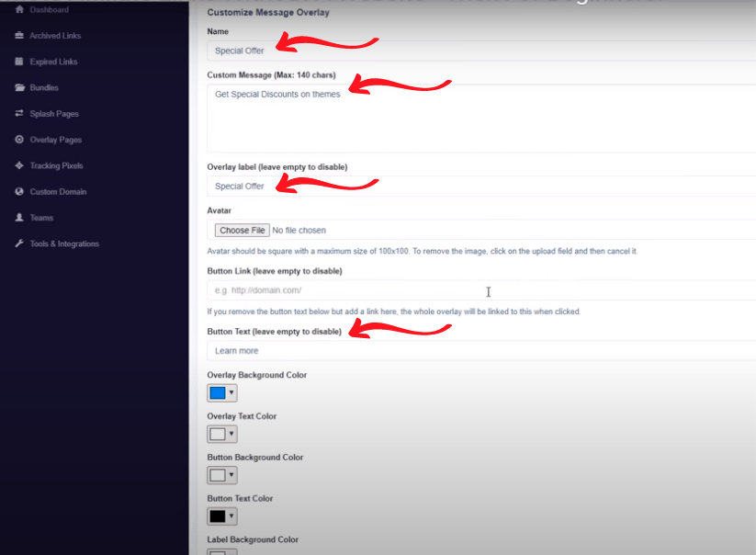Open Button Background Color swatch
Image resolution: width=756 pixels, height=555 pixels.
coord(218,475)
